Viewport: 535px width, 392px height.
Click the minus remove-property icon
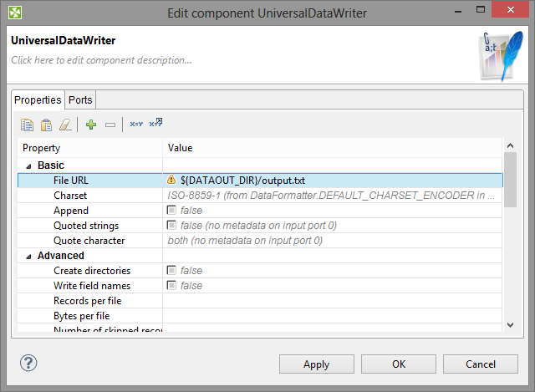click(110, 125)
